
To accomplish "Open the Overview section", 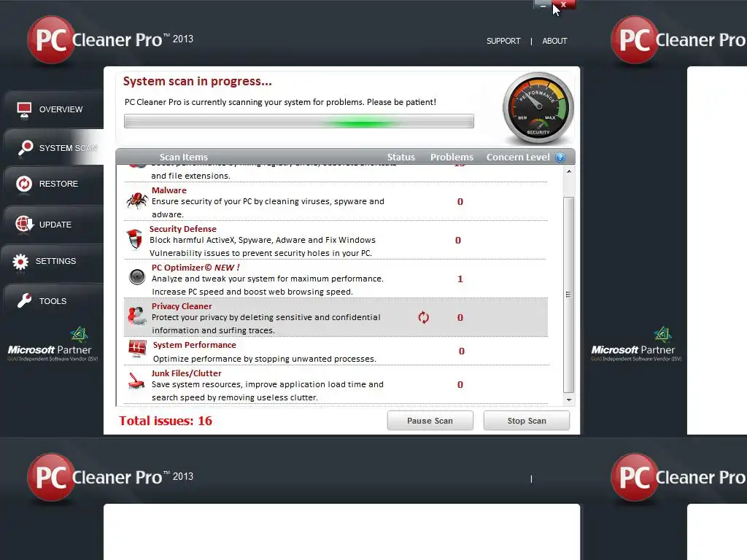I will click(53, 109).
